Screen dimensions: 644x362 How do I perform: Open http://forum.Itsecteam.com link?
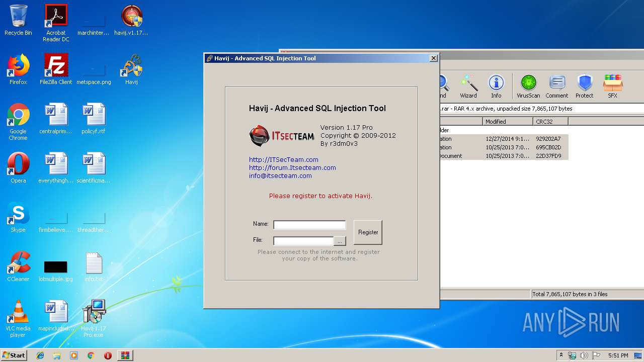coord(292,167)
